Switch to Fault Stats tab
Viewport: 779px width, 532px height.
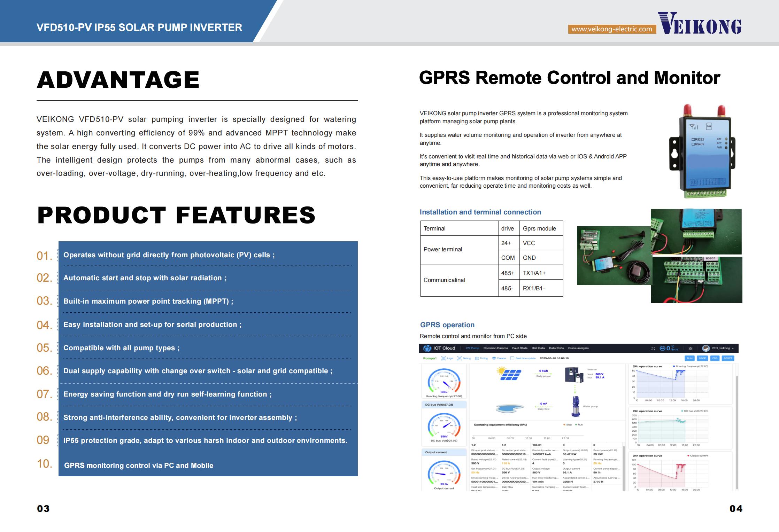click(x=520, y=348)
